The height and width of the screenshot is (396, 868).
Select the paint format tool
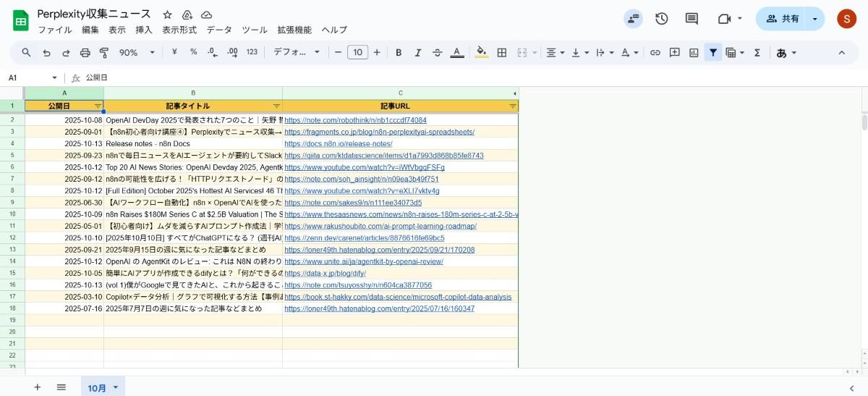pos(103,52)
